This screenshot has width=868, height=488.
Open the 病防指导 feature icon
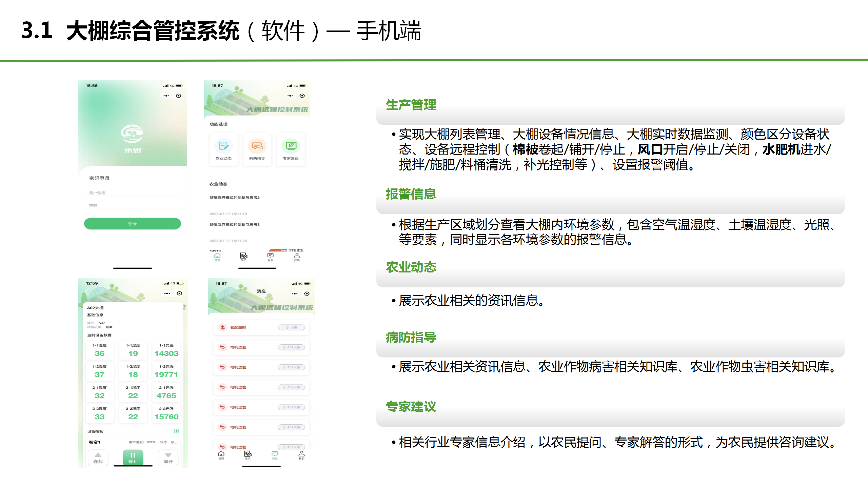point(257,146)
